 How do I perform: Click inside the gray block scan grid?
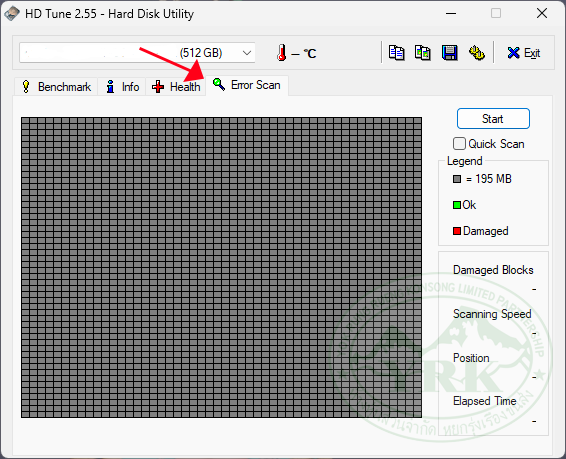[x=221, y=267]
